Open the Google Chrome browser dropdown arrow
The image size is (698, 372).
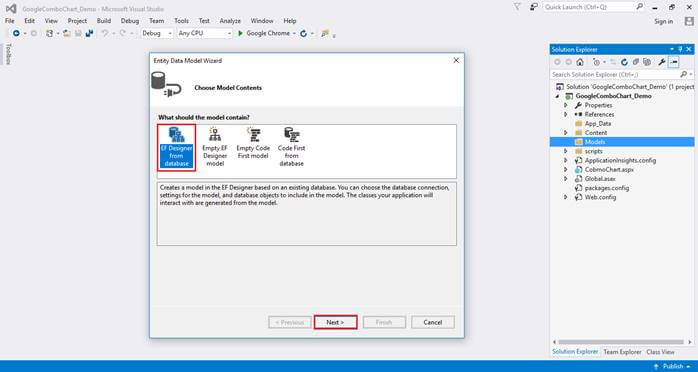(294, 33)
